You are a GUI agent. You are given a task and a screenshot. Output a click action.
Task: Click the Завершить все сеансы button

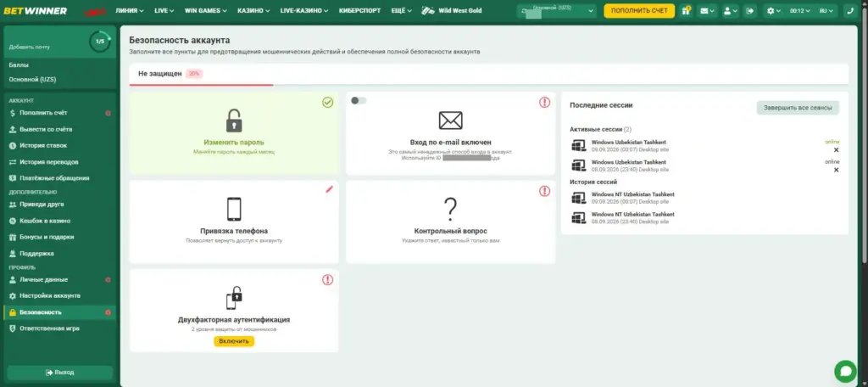798,108
